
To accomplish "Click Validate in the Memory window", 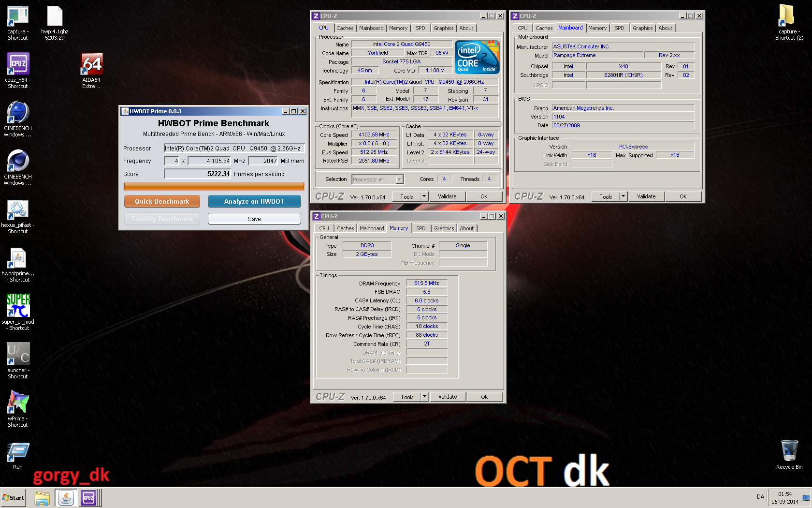I will tap(448, 397).
